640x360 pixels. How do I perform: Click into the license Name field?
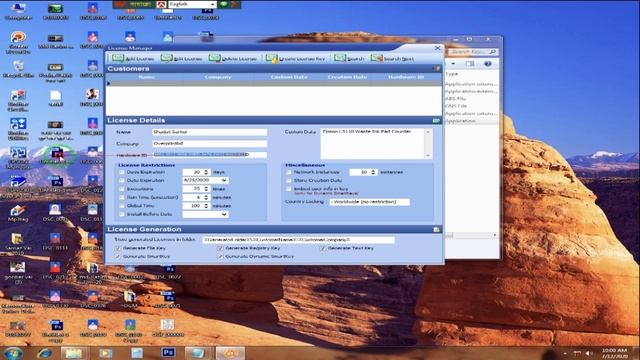click(209, 132)
